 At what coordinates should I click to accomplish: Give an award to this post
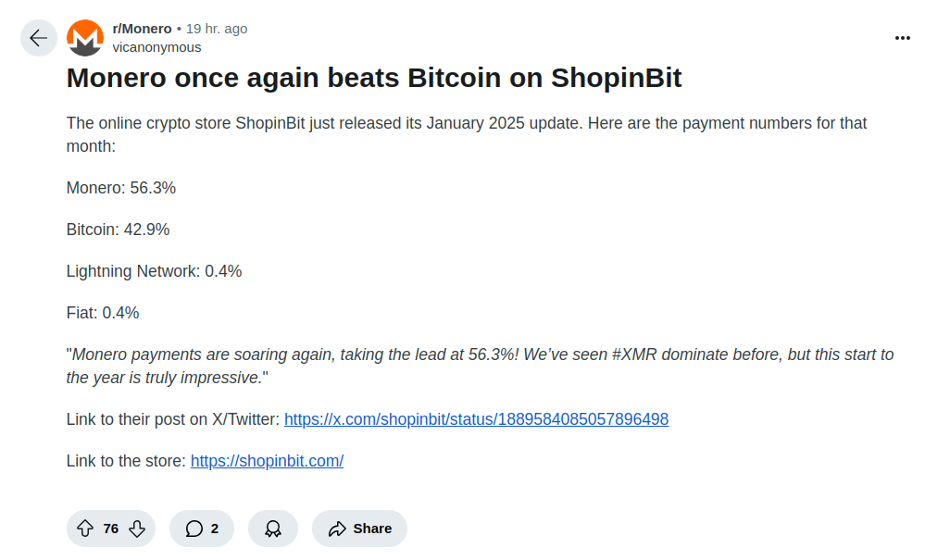273,529
